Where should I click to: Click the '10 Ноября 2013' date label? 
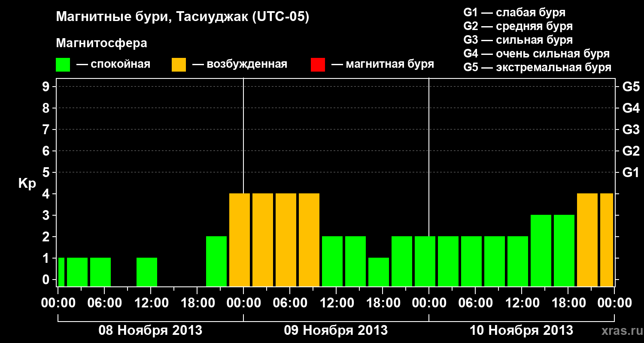[x=521, y=330]
